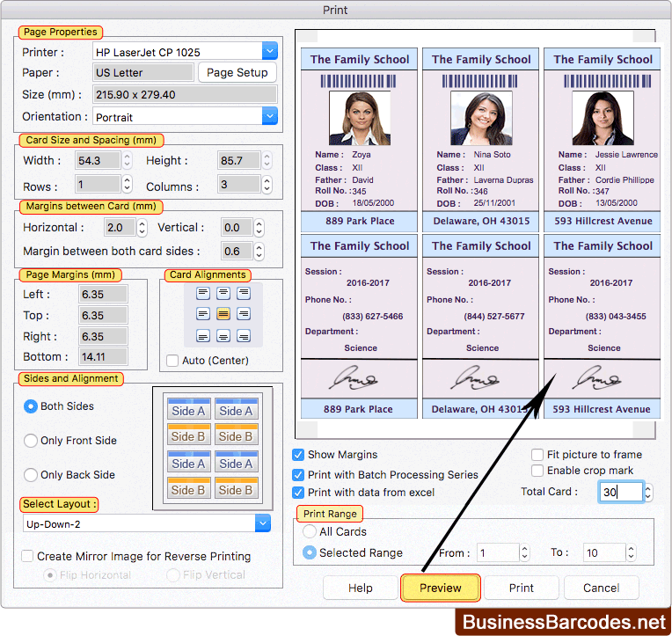Click the Paper field showing US Letter
Screen dimensions: 672x636
pyautogui.click(x=143, y=72)
